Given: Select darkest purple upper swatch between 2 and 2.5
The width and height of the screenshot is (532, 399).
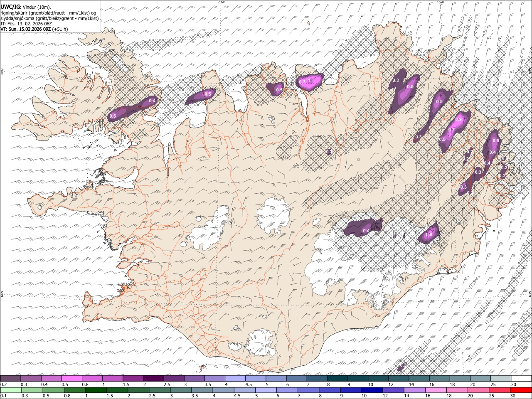Looking at the screenshot, I should click(153, 378).
